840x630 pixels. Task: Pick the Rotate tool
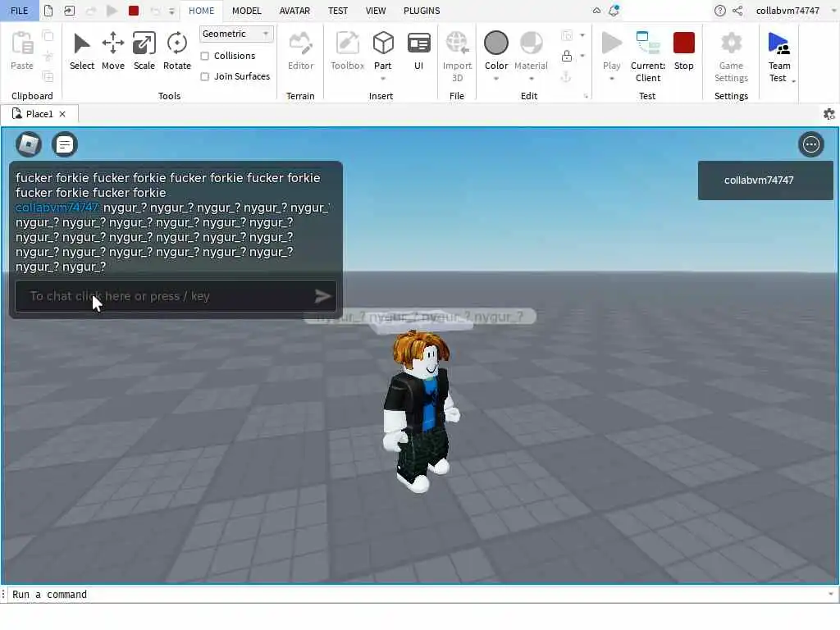tap(177, 51)
